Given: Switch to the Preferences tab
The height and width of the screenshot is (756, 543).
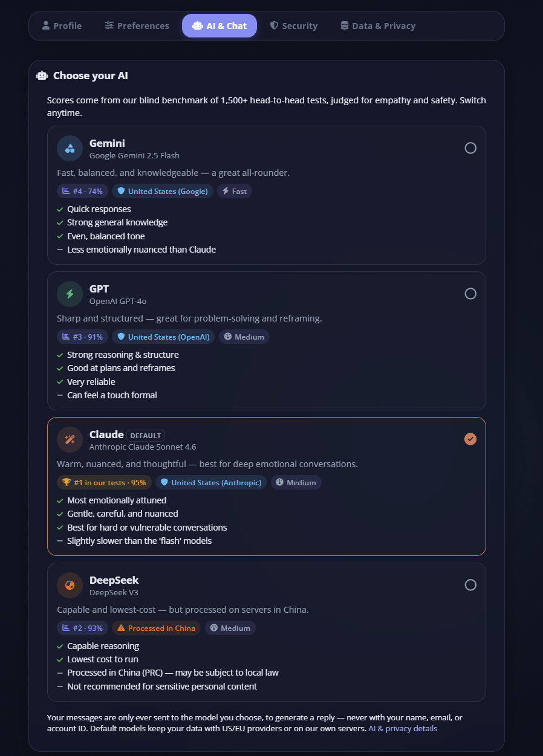Looking at the screenshot, I should coord(137,26).
